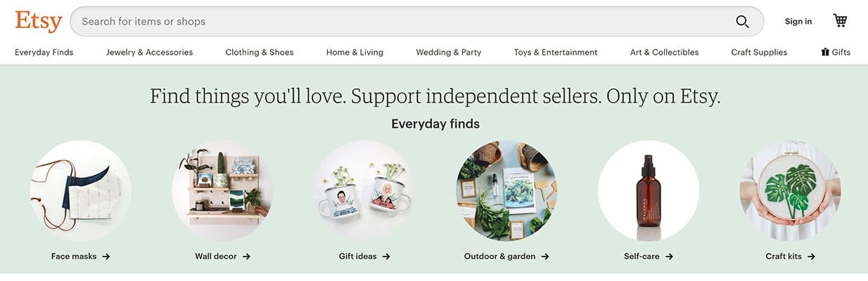Viewport: 868px width, 281px height.
Task: Click the Sign in button
Action: tap(798, 22)
